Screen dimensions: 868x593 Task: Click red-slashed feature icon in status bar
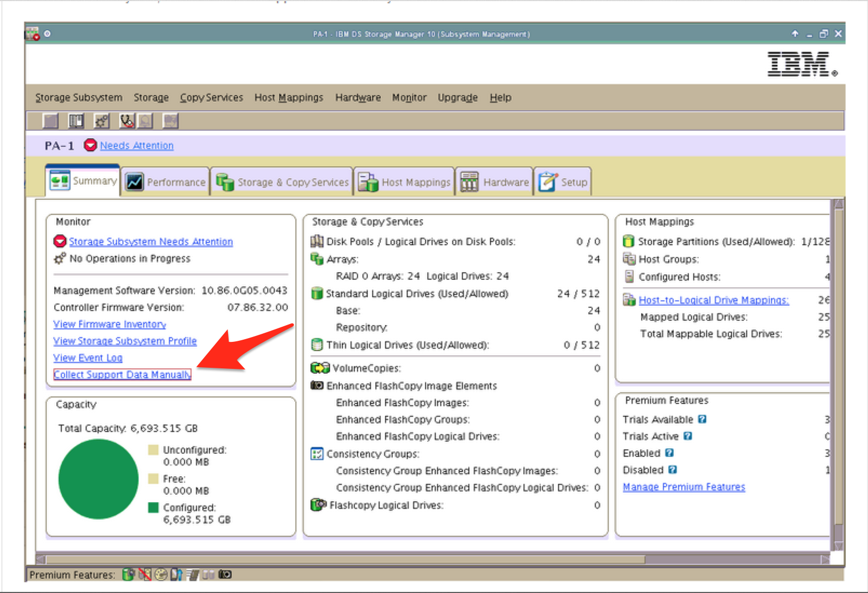click(x=144, y=575)
